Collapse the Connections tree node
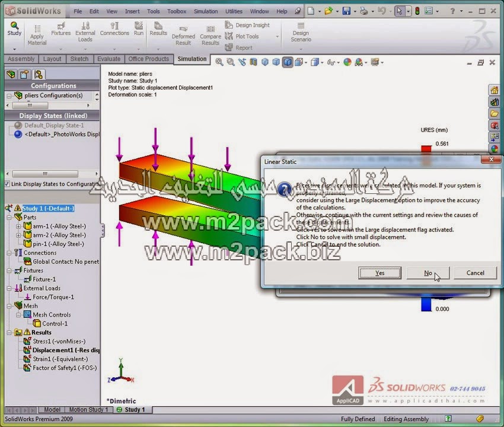504x427 pixels. pyautogui.click(x=9, y=253)
